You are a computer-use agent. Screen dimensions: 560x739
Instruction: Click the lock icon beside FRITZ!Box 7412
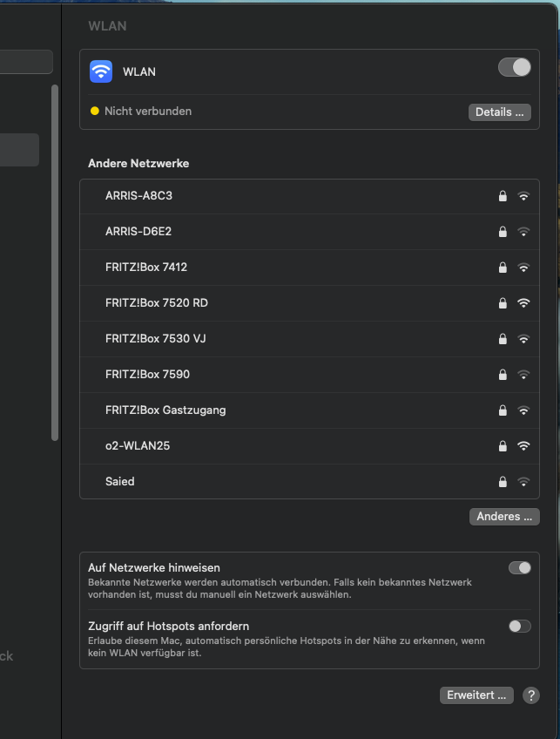click(503, 268)
